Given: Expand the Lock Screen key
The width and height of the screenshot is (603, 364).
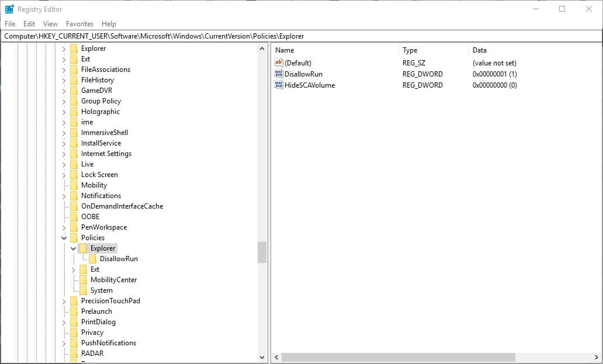Looking at the screenshot, I should [64, 175].
